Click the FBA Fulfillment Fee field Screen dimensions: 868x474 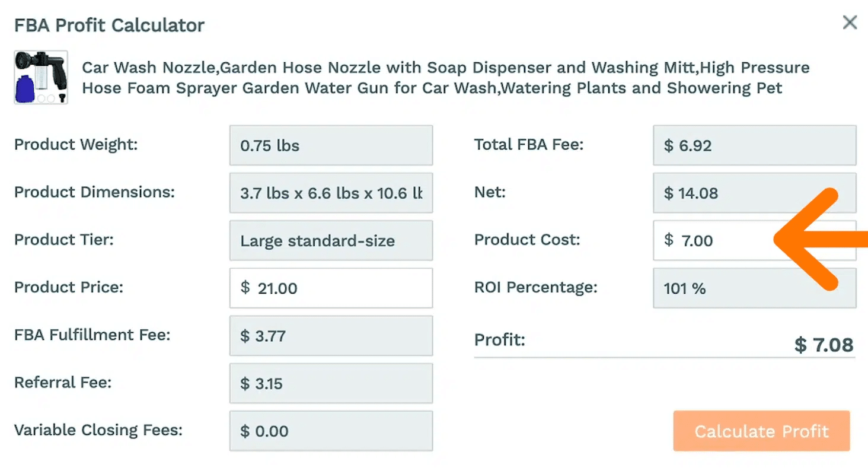tap(331, 336)
